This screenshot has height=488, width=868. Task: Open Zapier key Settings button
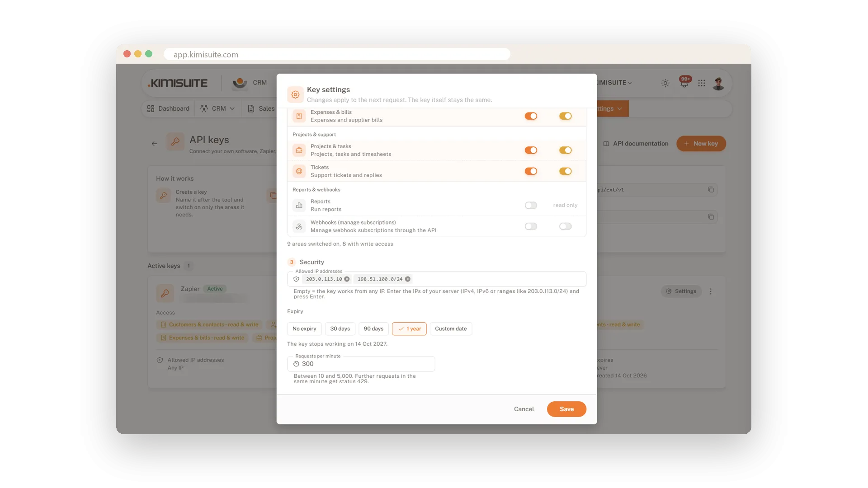tap(681, 291)
